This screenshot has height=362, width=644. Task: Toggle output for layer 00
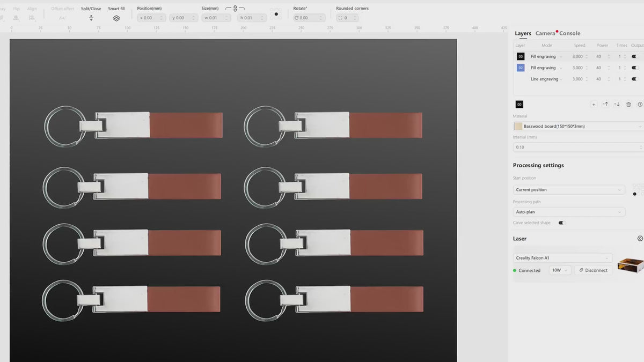pos(635,56)
